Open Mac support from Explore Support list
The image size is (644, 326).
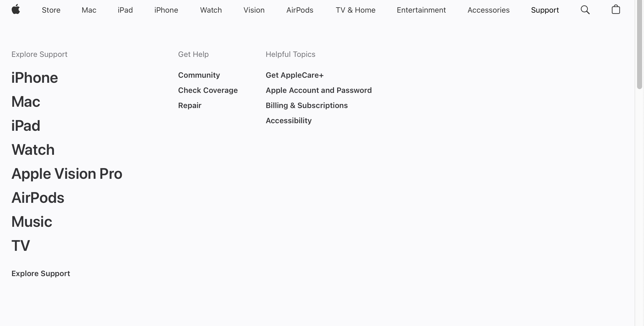(x=26, y=102)
